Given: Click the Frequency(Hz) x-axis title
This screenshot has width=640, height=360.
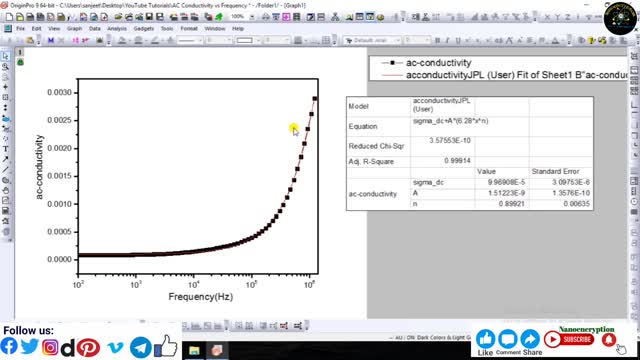Looking at the screenshot, I should coord(200,297).
